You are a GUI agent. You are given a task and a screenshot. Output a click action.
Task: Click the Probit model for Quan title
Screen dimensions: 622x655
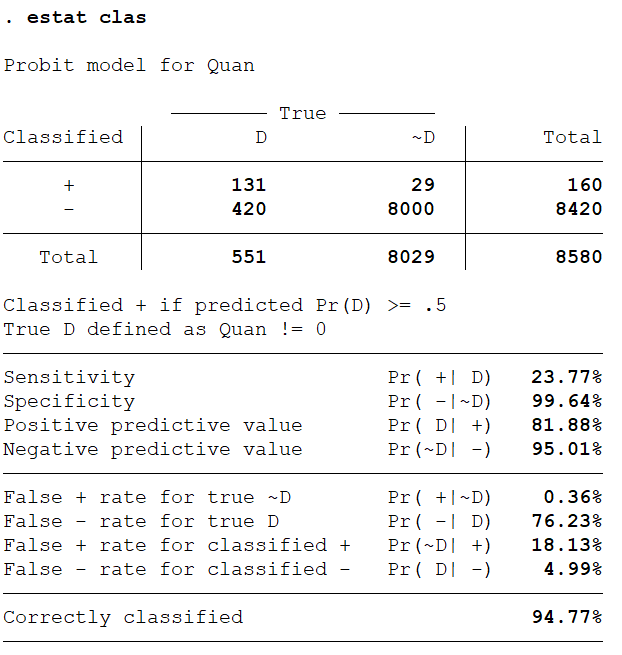click(129, 66)
